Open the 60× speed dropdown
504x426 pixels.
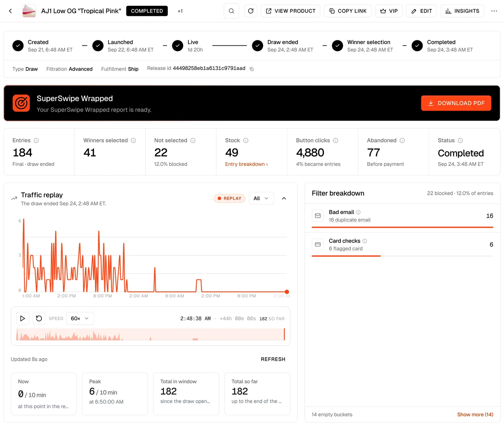click(80, 319)
